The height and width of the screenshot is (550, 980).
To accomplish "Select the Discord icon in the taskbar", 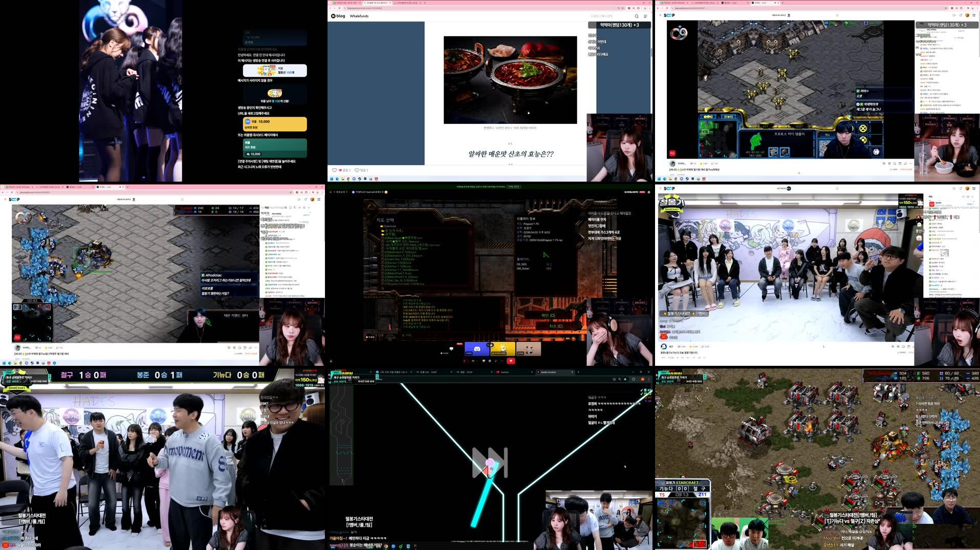I will pos(354,179).
